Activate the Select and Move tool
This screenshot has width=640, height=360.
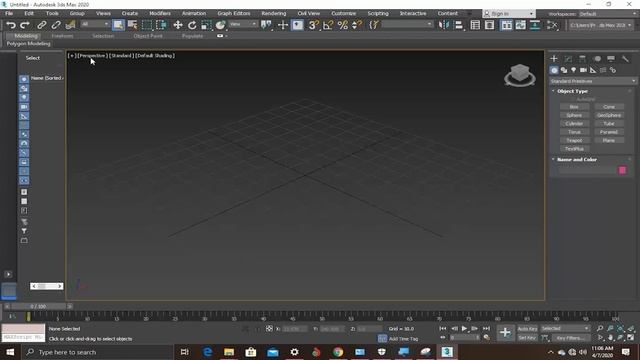178,25
